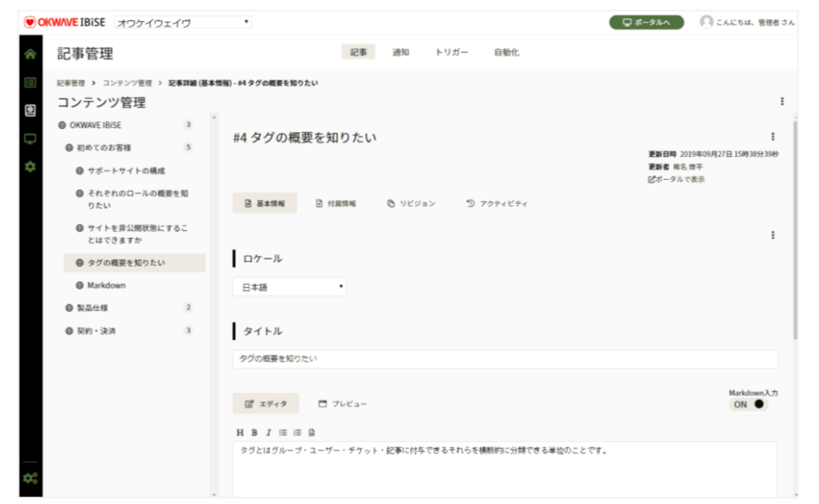The height and width of the screenshot is (504, 819).
Task: Open the three-dot menu beside article title
Action: click(x=773, y=136)
